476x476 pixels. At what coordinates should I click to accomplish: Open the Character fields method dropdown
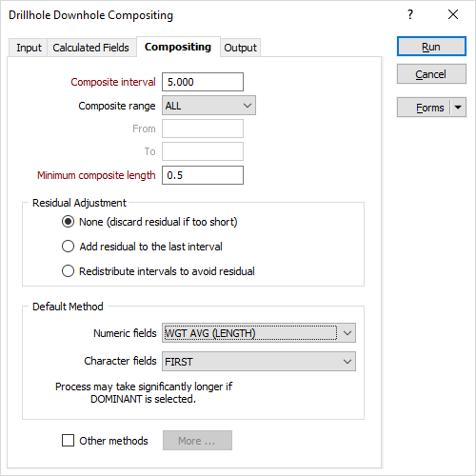[259, 361]
